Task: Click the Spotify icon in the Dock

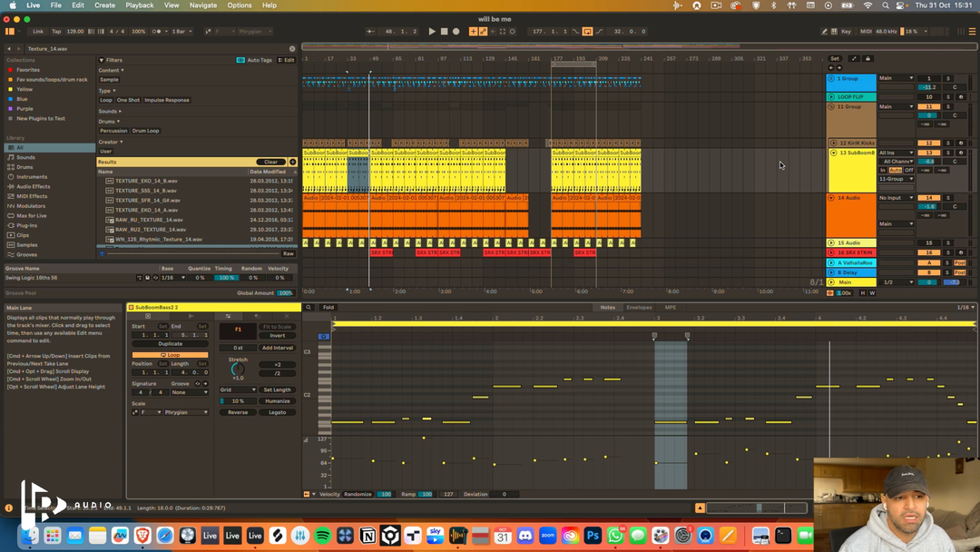Action: (322, 537)
